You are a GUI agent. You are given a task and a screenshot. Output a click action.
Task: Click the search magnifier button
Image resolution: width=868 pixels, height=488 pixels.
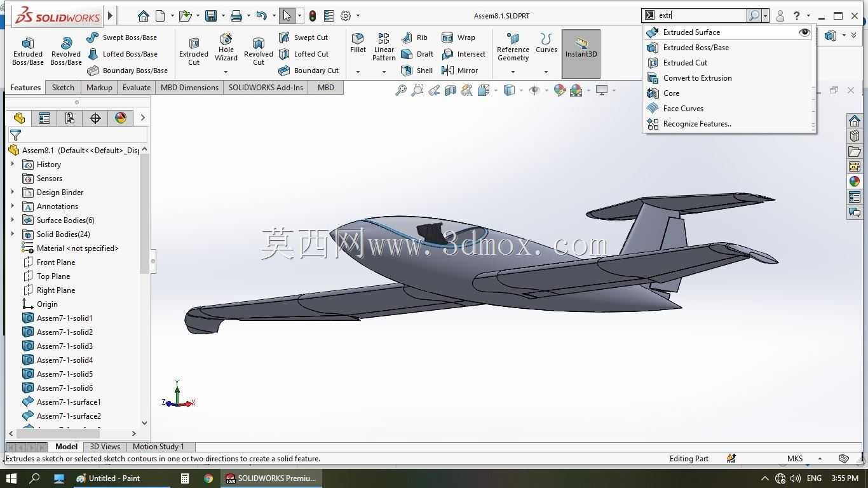pos(754,16)
